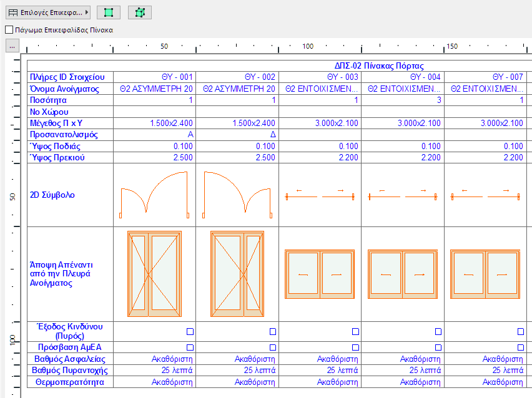Viewport: 532px width, 398px height.
Task: Click the 100 mark on the horizontal ruler
Action: pyautogui.click(x=309, y=46)
